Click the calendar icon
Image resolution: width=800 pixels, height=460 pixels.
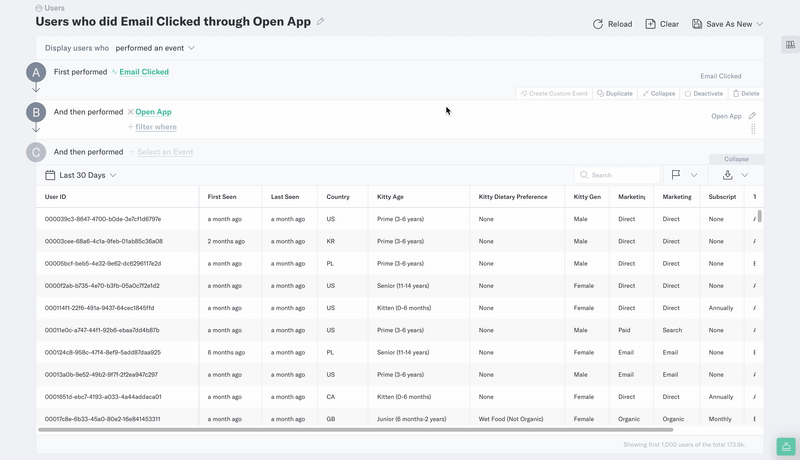pos(50,175)
